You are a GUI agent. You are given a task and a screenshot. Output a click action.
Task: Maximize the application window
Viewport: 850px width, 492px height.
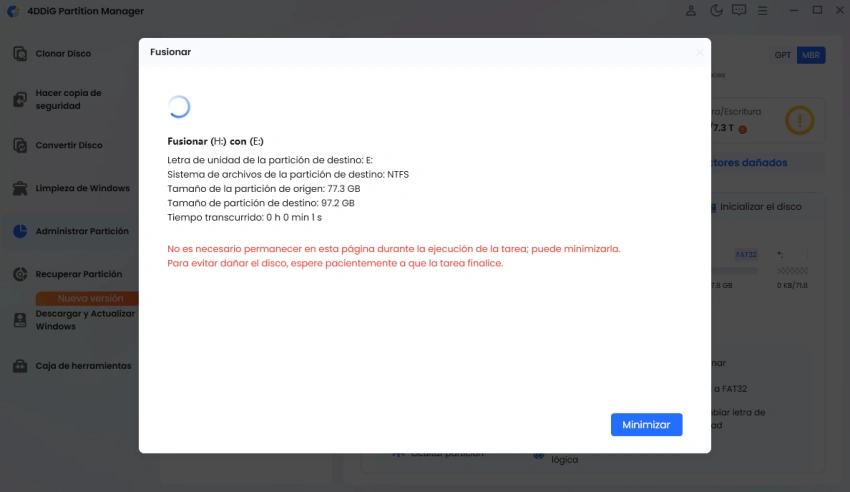[817, 10]
